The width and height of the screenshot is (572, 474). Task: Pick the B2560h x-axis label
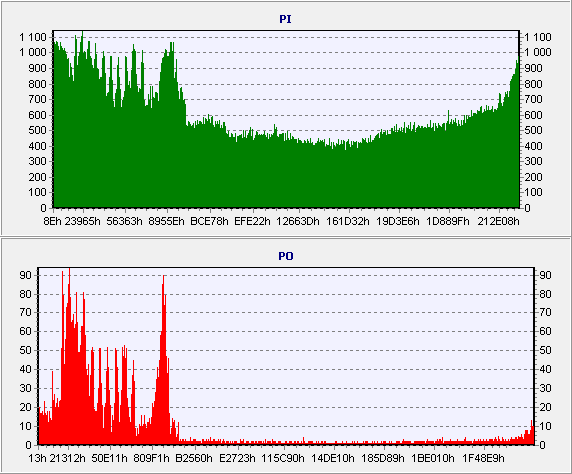point(194,458)
